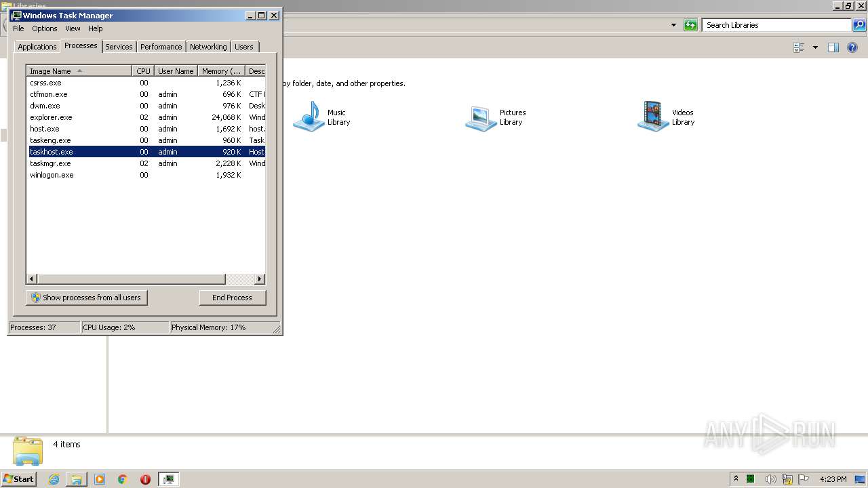The height and width of the screenshot is (488, 868).
Task: Click the tray clock showing 4:23 PM
Action: pos(833,479)
